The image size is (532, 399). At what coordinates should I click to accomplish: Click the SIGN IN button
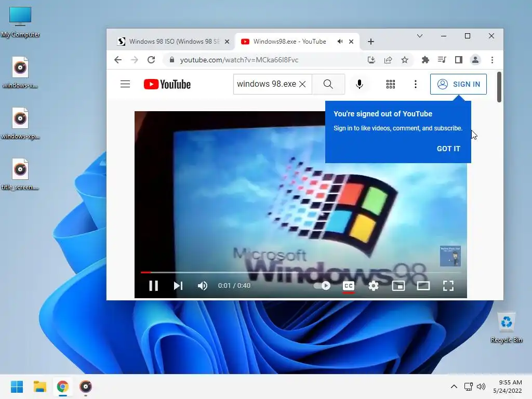click(458, 84)
